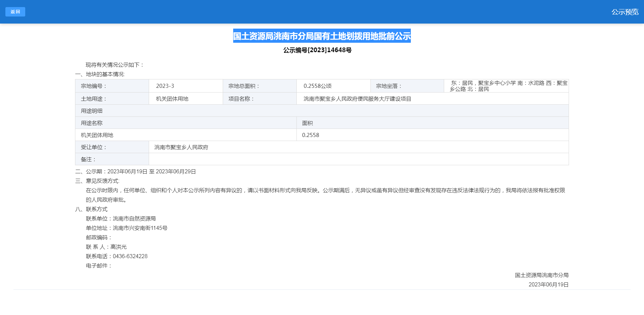The width and height of the screenshot is (644, 315).
Task: Click the 备注 label cell
Action: coord(112,159)
